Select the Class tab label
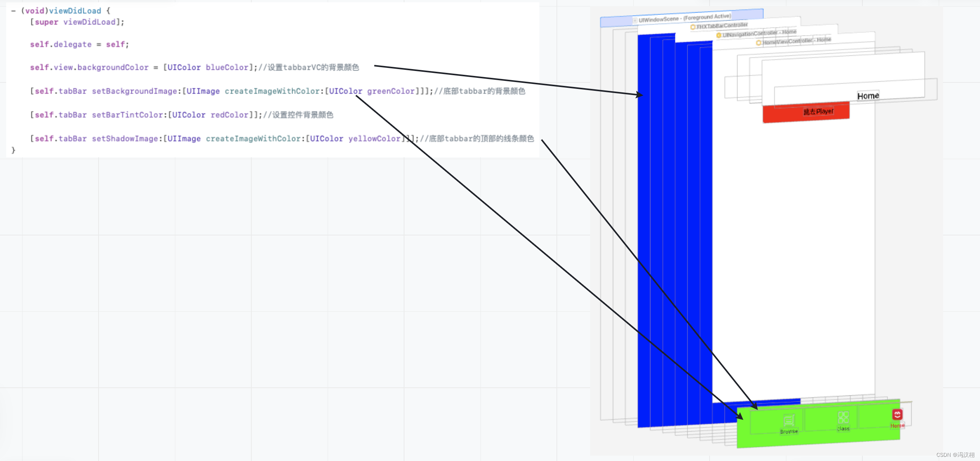 tap(843, 429)
